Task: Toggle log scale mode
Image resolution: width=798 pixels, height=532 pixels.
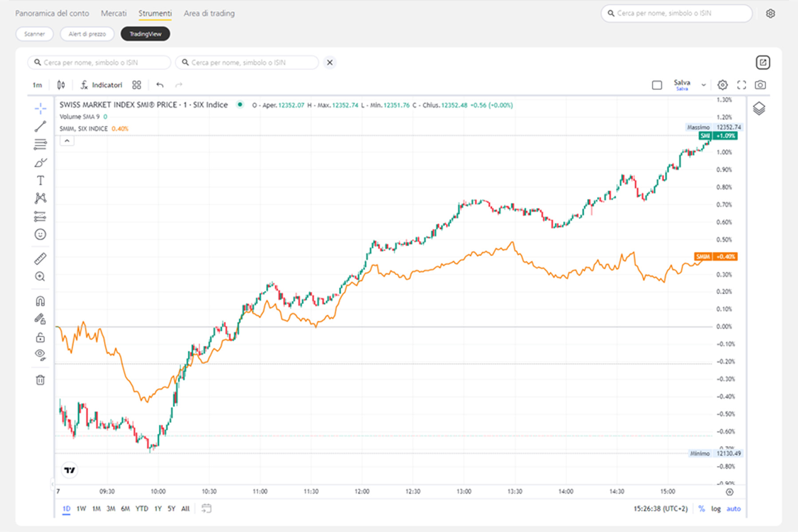Action: [x=716, y=509]
